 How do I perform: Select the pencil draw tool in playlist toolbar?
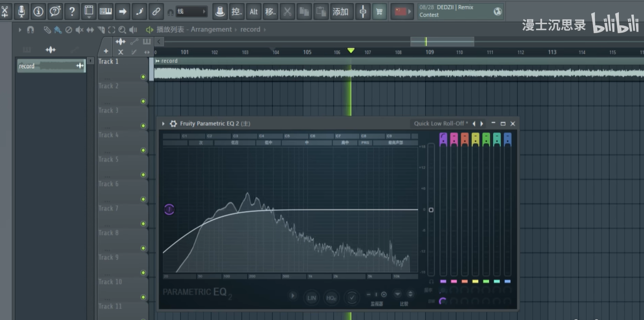click(47, 30)
